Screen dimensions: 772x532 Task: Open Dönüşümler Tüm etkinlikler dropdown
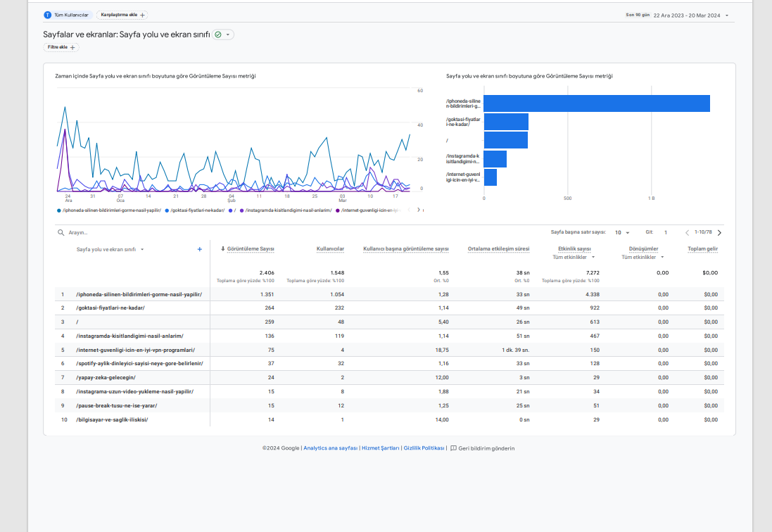(662, 257)
